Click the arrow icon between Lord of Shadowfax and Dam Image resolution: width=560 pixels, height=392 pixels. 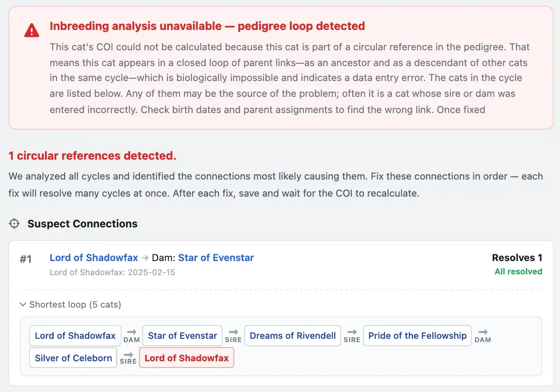tap(144, 257)
